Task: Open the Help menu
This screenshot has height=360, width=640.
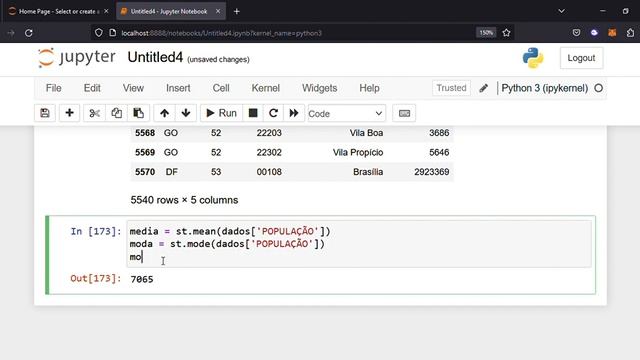Action: click(x=369, y=88)
